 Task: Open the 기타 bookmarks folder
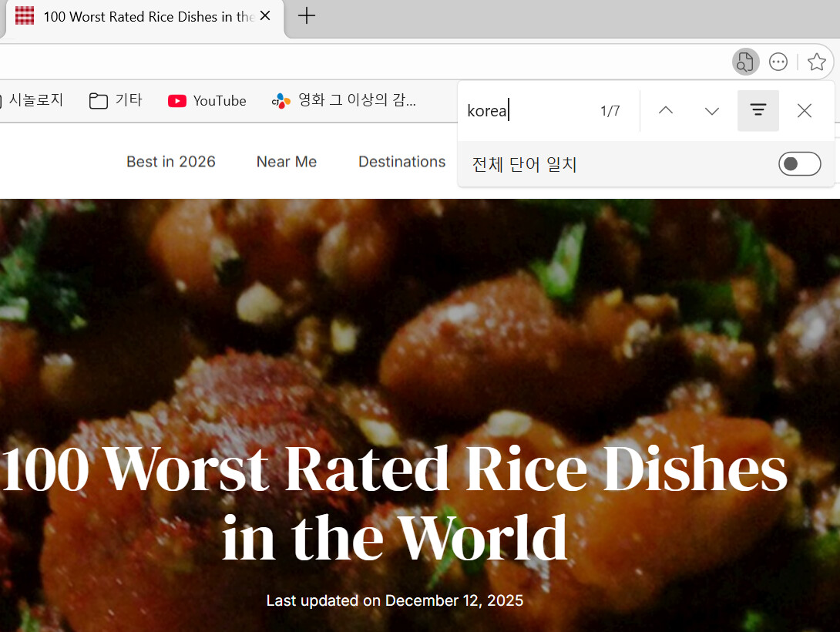[115, 100]
